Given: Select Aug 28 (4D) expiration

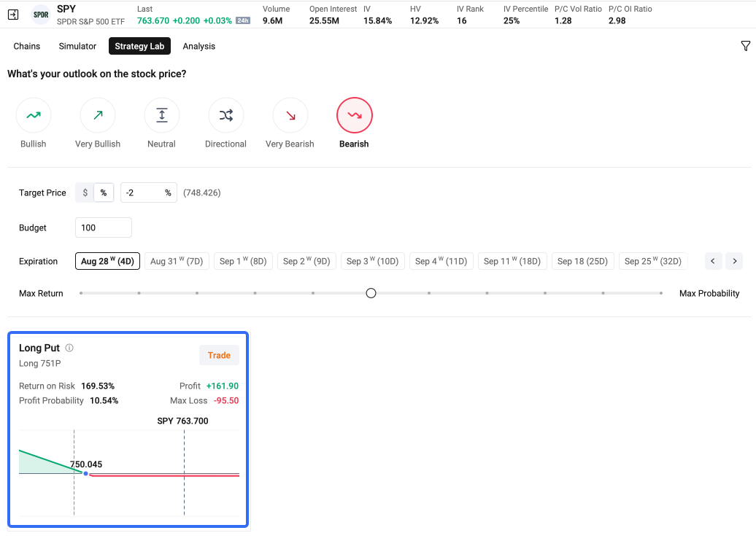Looking at the screenshot, I should coord(107,261).
